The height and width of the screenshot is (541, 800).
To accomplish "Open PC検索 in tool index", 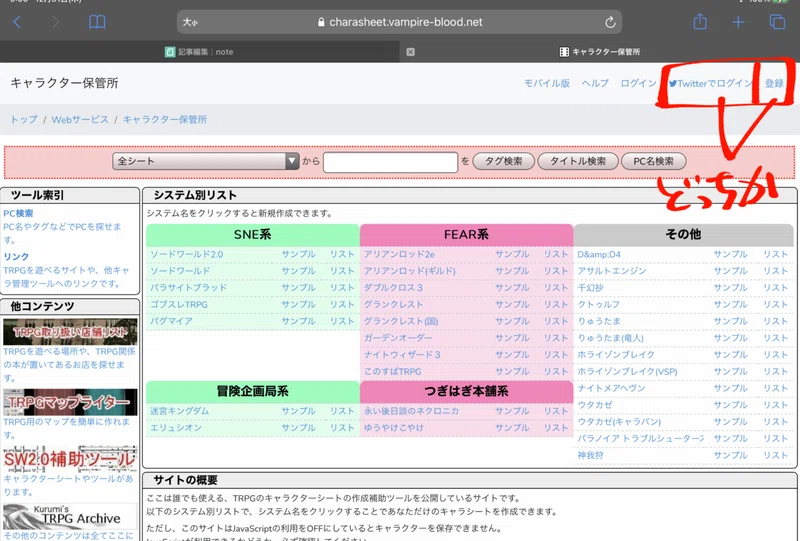I will [x=18, y=213].
